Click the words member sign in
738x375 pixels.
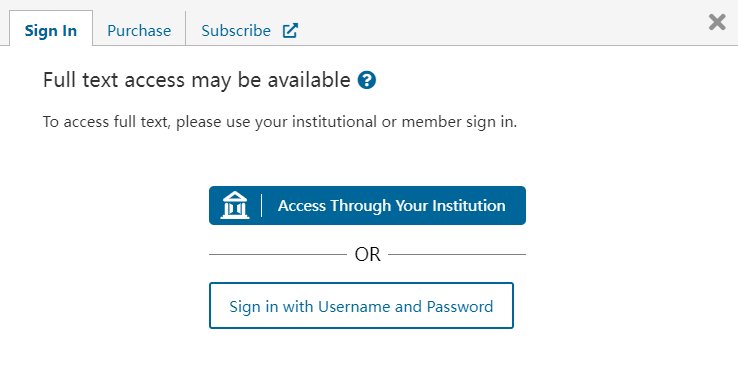(x=459, y=122)
